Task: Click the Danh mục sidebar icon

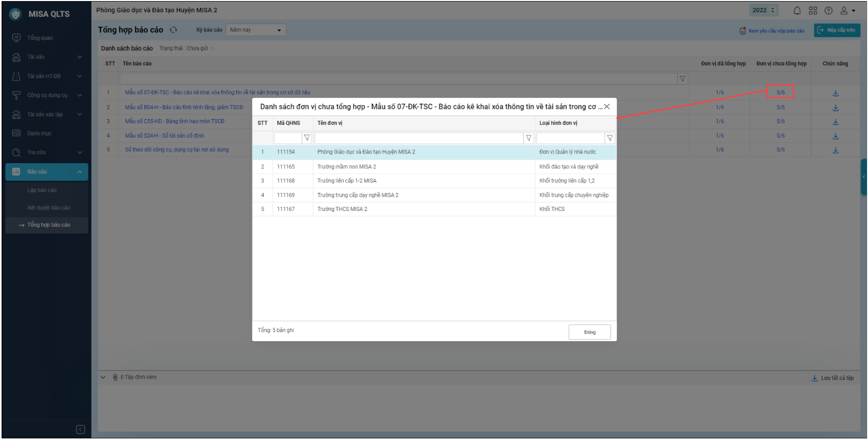Action: [x=16, y=133]
